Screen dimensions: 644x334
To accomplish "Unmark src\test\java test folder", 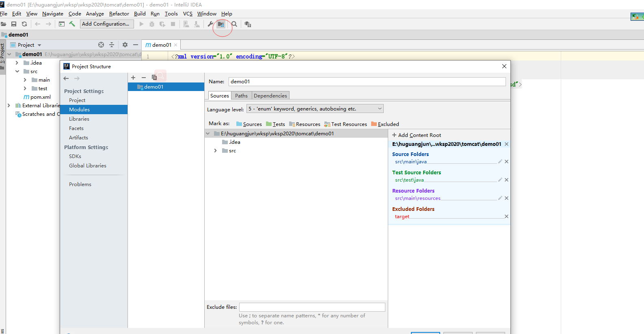I will point(506,180).
